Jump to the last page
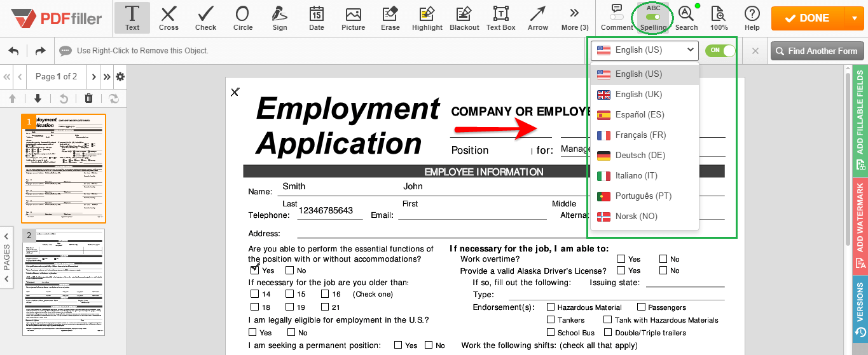This screenshot has width=868, height=355. [107, 77]
